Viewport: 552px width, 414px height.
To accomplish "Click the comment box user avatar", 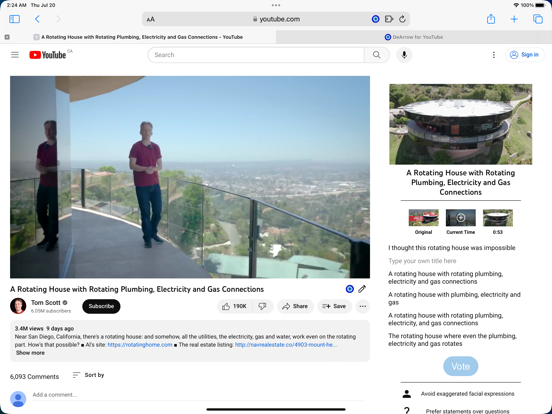I will coord(18,399).
